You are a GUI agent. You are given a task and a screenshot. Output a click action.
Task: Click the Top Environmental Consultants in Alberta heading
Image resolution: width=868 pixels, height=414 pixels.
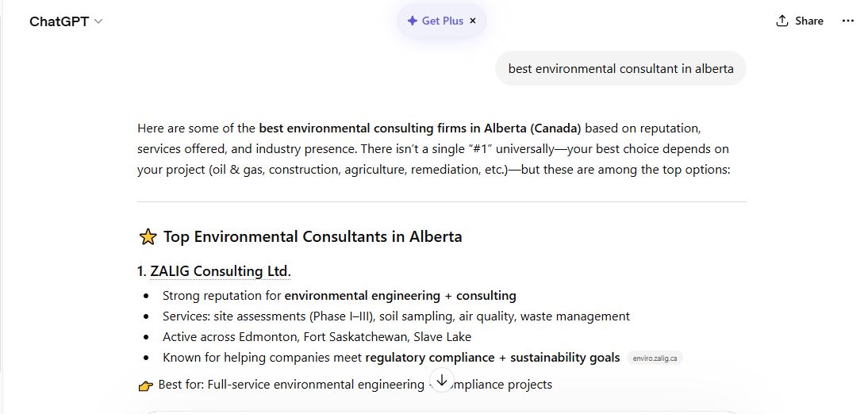pyautogui.click(x=313, y=236)
